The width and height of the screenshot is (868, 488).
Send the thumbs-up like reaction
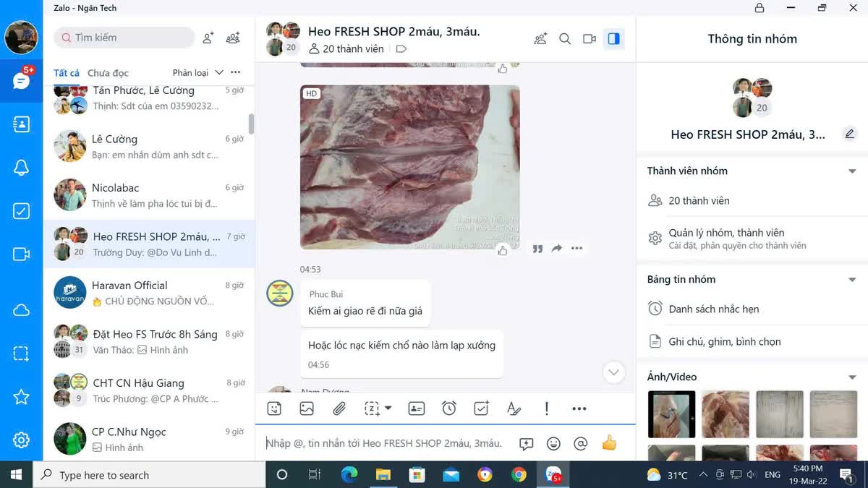609,443
